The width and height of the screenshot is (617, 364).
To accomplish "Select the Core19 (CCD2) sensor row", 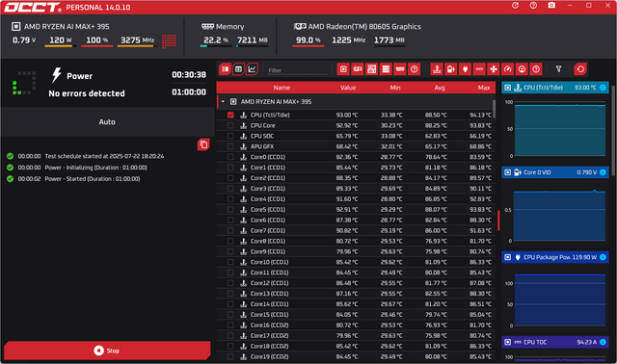I will pos(356,356).
